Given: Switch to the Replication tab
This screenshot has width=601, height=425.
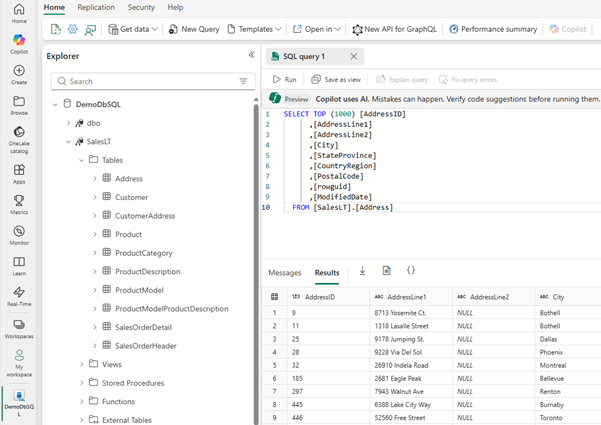Looking at the screenshot, I should 96,7.
